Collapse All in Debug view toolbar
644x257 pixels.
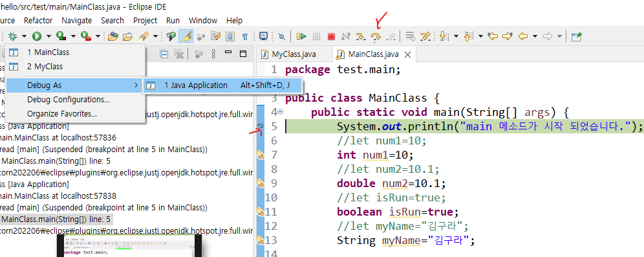[x=164, y=54]
